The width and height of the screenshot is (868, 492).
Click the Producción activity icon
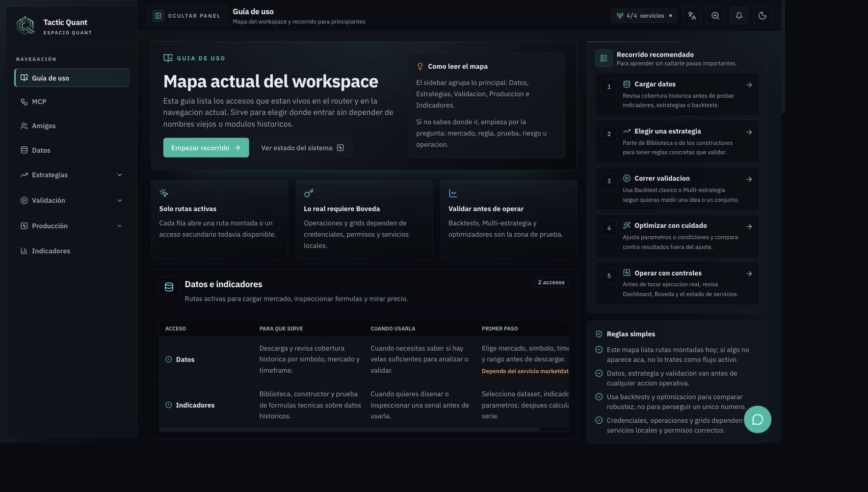click(x=24, y=226)
